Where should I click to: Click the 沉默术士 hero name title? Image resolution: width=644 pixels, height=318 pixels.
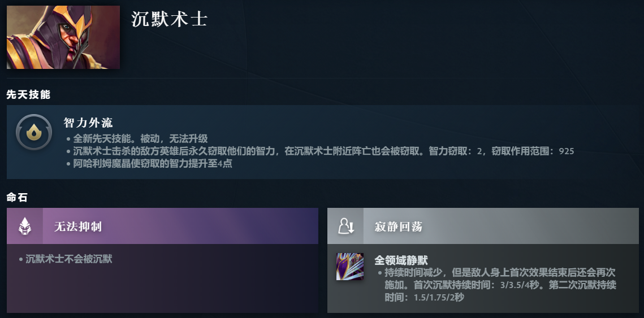(169, 19)
